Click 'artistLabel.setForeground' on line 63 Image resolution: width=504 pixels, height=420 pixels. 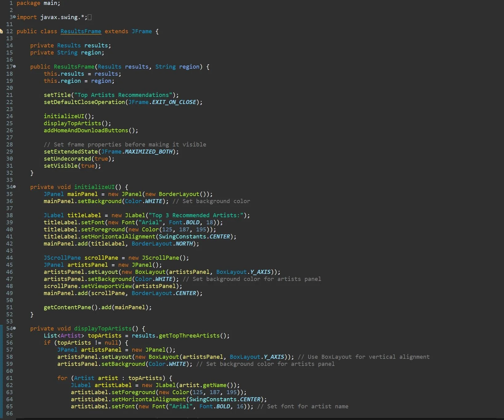click(113, 392)
